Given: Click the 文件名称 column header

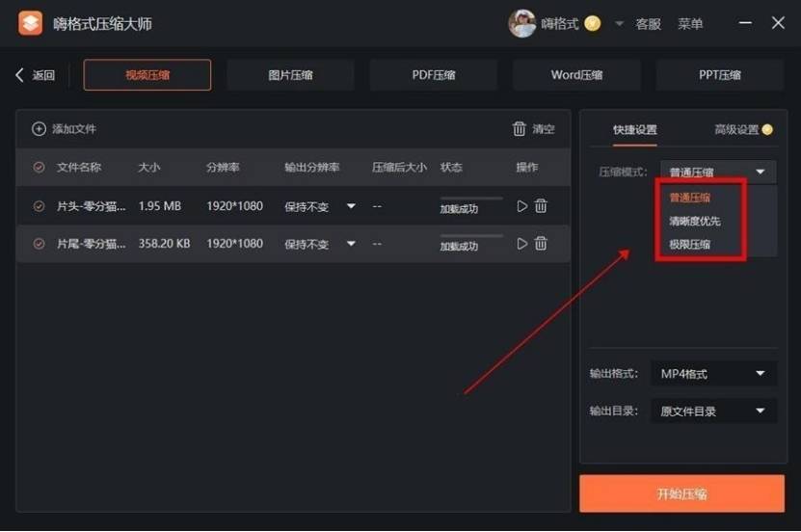Looking at the screenshot, I should point(79,167).
